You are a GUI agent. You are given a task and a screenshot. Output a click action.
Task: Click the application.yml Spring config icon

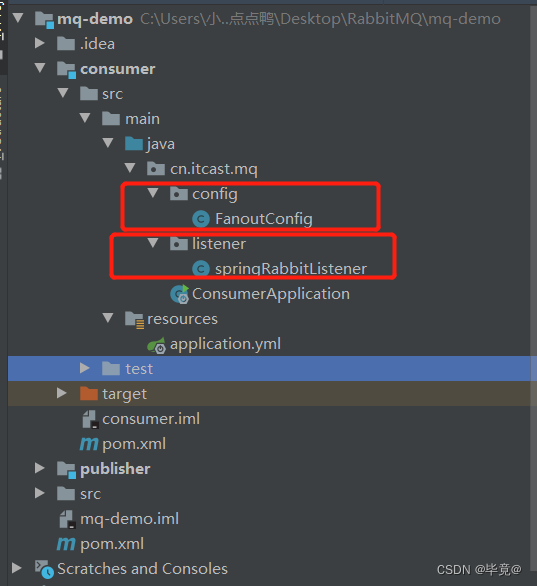pos(157,345)
